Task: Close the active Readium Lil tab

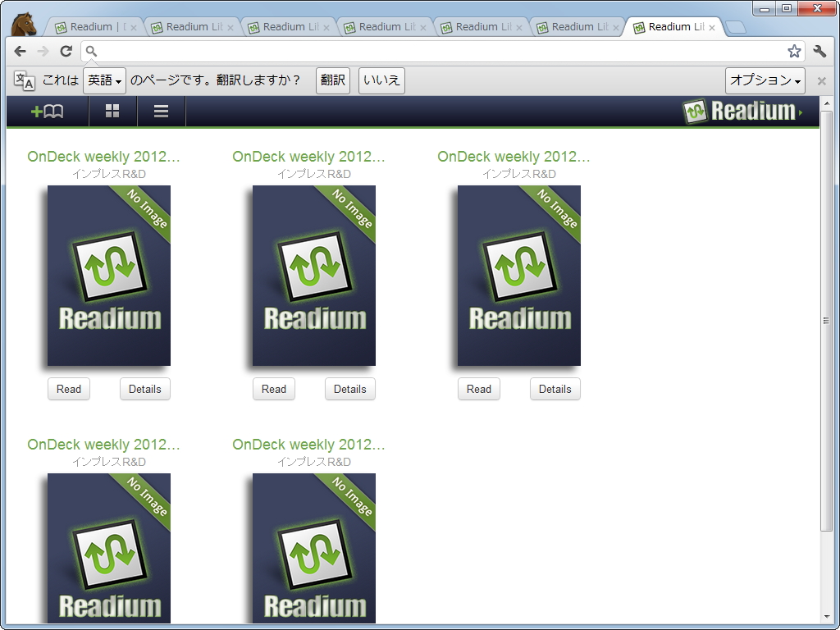Action: pyautogui.click(x=712, y=27)
